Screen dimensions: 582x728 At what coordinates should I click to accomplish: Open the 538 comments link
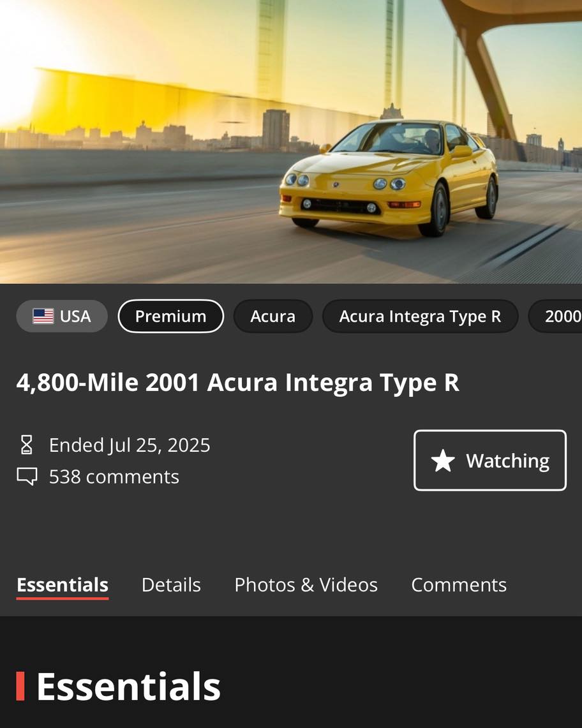[114, 477]
